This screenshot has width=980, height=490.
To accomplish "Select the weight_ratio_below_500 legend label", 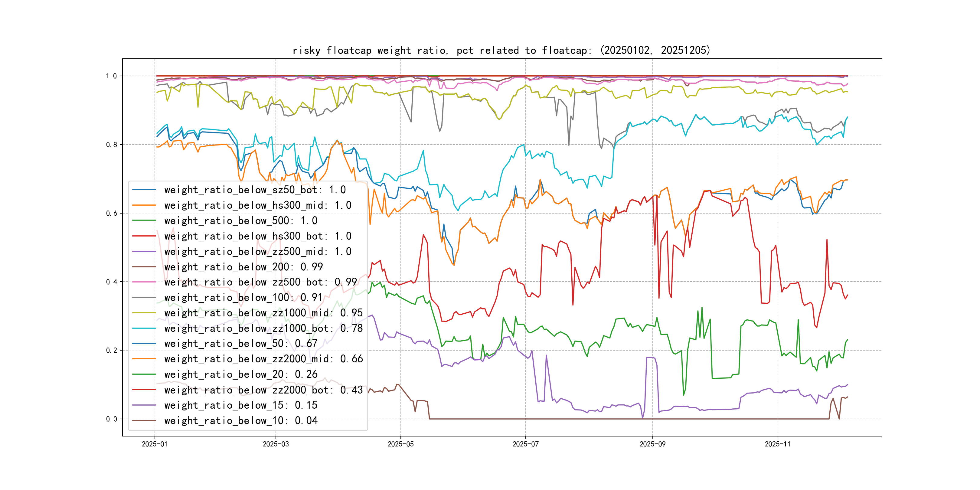I will [240, 221].
